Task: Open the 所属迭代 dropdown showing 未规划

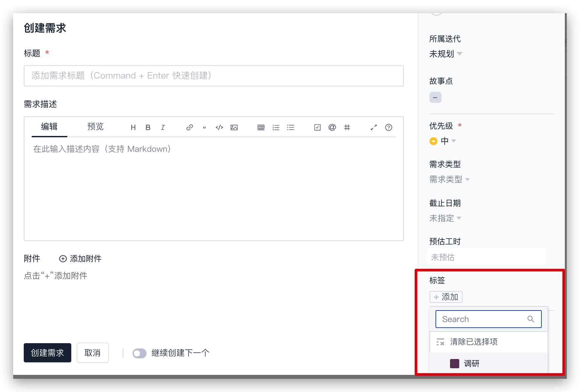Action: [445, 54]
